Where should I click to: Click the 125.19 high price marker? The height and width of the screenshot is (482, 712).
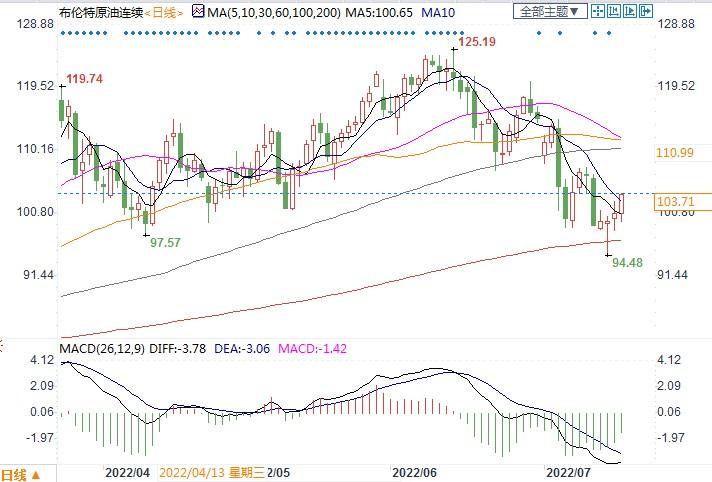(x=478, y=43)
